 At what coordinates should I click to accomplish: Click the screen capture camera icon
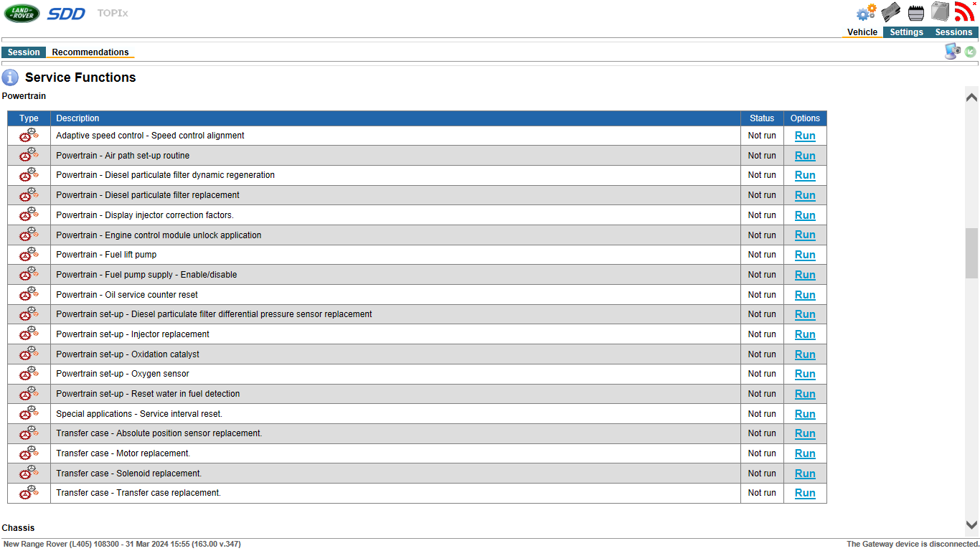(x=952, y=51)
